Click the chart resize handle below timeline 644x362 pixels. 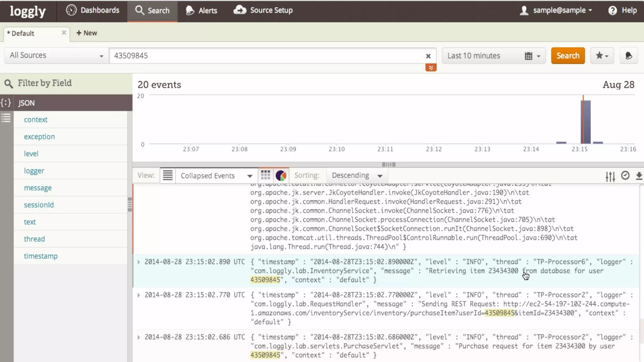click(x=388, y=164)
